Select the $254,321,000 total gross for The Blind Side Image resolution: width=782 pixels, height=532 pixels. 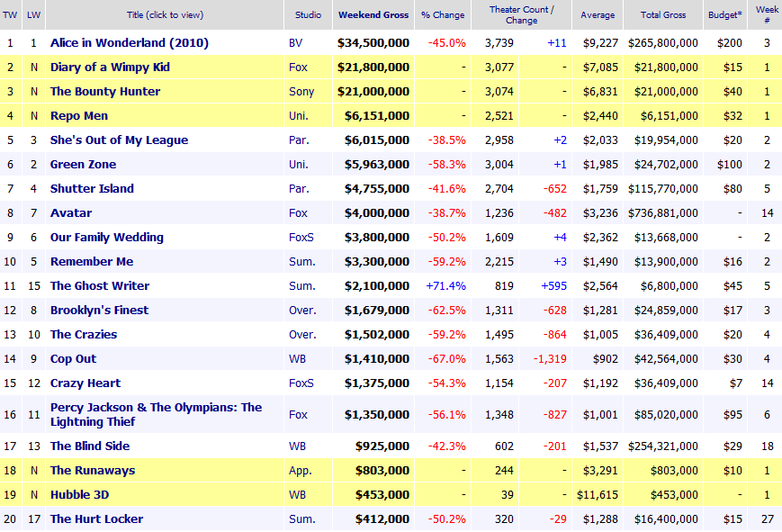click(663, 446)
